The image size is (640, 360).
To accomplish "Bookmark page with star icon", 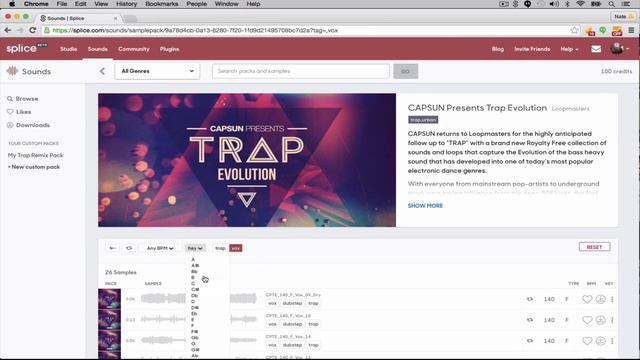I will pyautogui.click(x=574, y=30).
